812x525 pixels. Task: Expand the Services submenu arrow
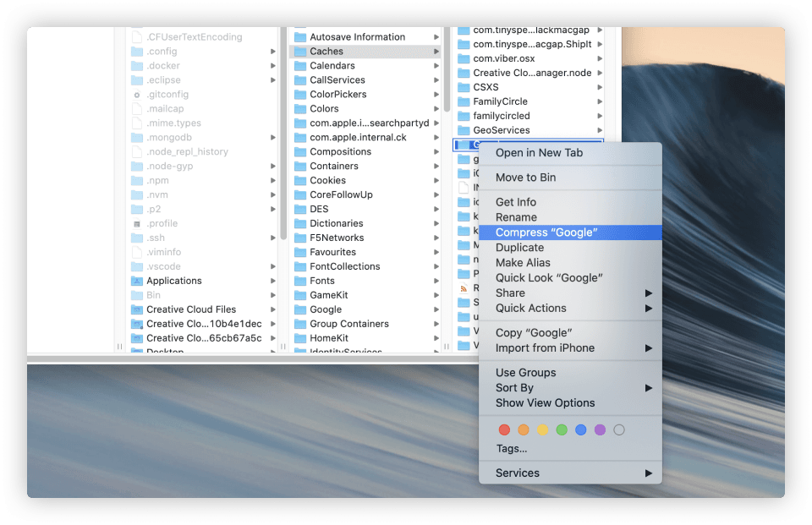click(649, 473)
